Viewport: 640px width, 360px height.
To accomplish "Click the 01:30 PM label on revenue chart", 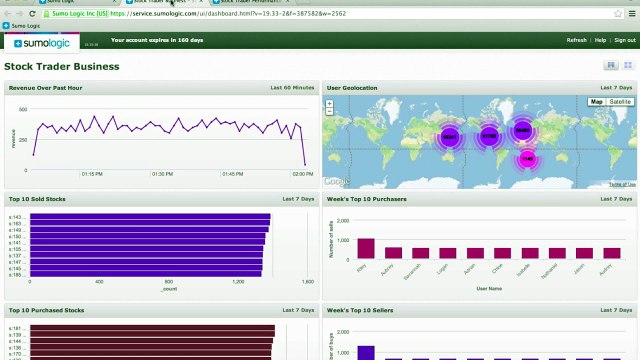I will pyautogui.click(x=162, y=174).
